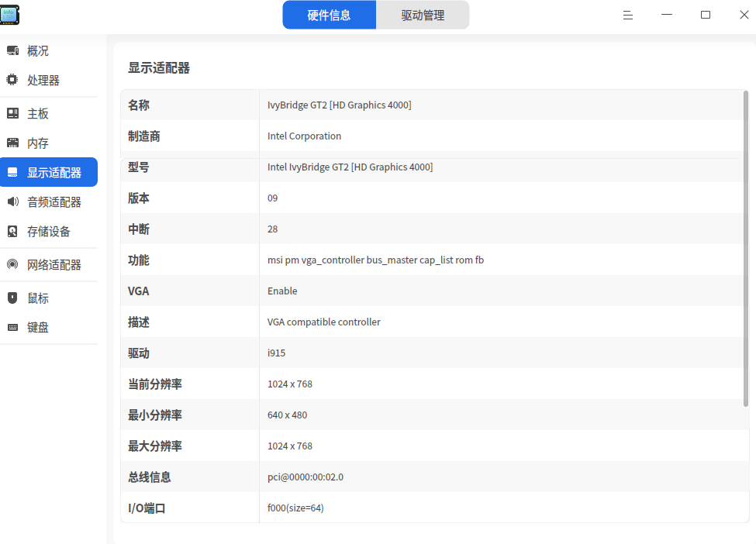Select the 处理器 processor chip icon
The width and height of the screenshot is (756, 544).
12,80
